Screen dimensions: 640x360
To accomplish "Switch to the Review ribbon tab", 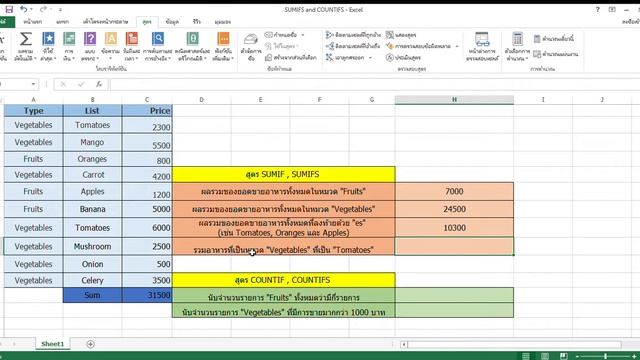I will point(197,22).
